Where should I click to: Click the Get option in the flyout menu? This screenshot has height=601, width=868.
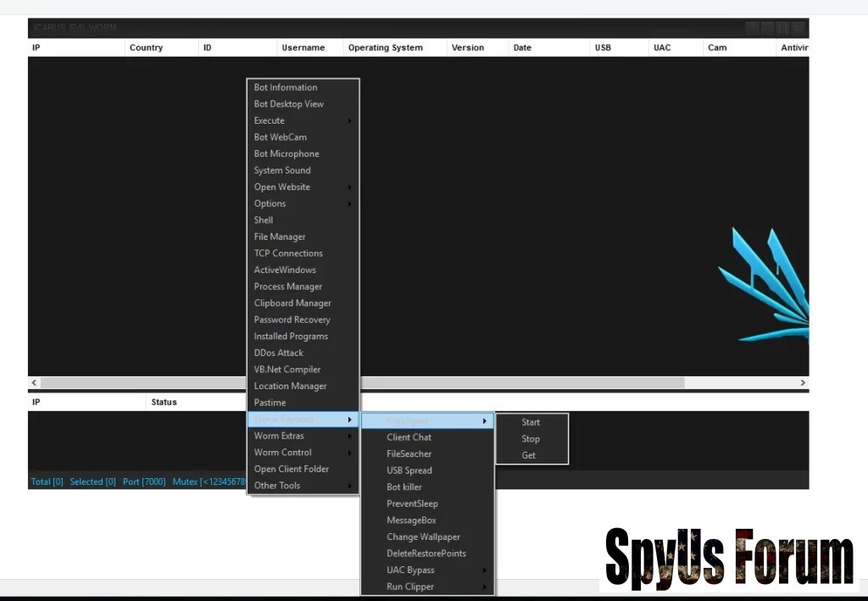[x=529, y=455]
